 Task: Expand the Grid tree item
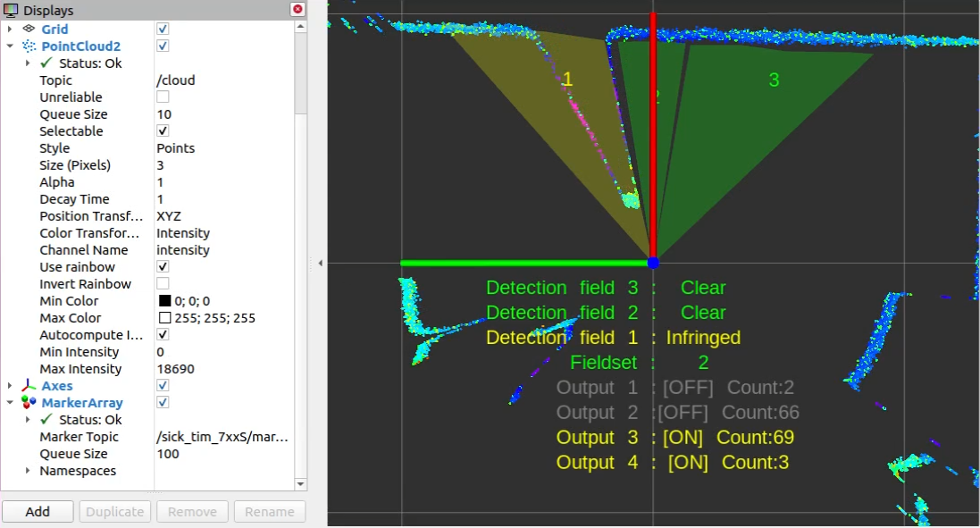9,29
